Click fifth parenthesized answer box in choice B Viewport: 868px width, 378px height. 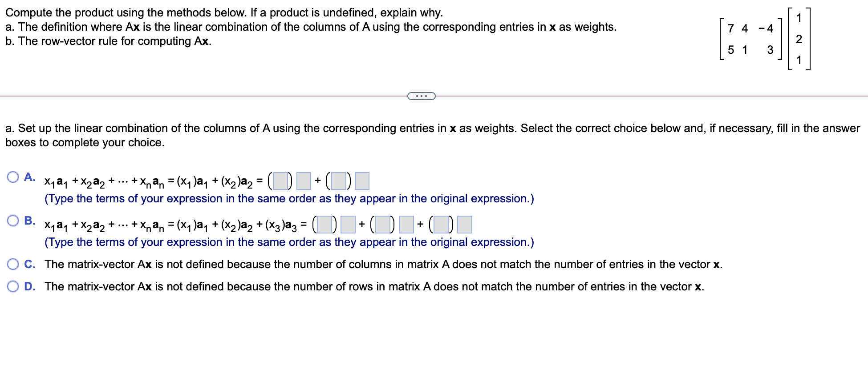tap(441, 225)
